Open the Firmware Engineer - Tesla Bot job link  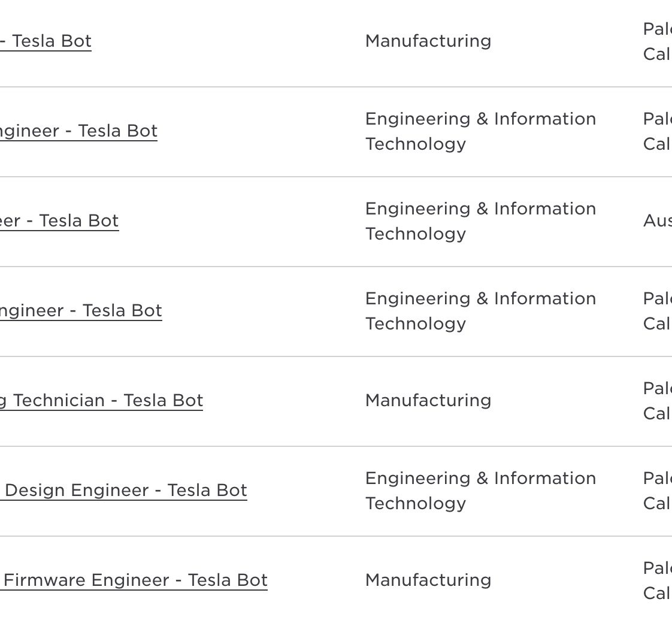pyautogui.click(x=134, y=580)
